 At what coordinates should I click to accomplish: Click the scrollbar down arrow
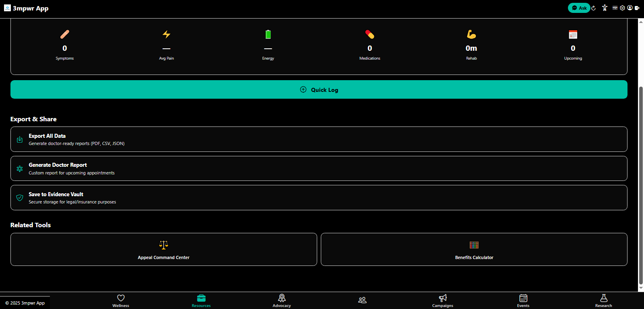641,288
